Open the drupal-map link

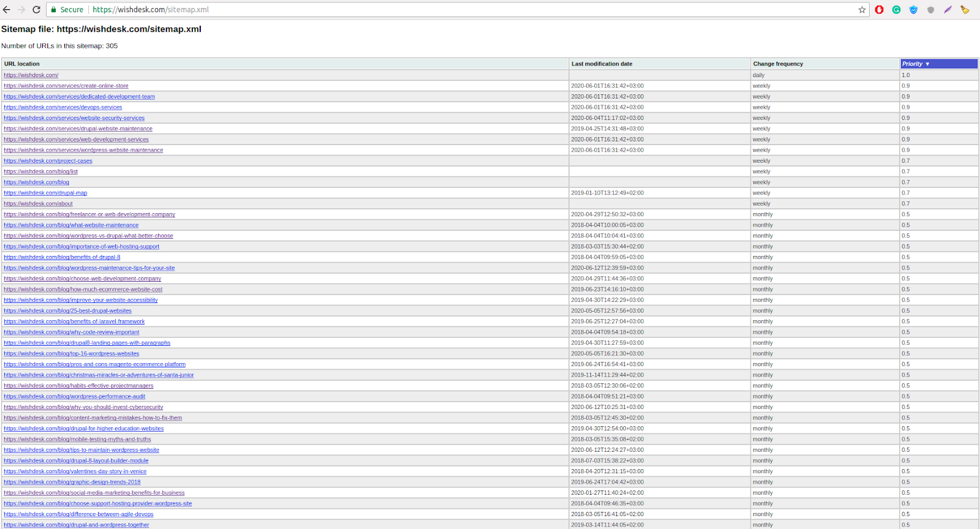point(45,193)
